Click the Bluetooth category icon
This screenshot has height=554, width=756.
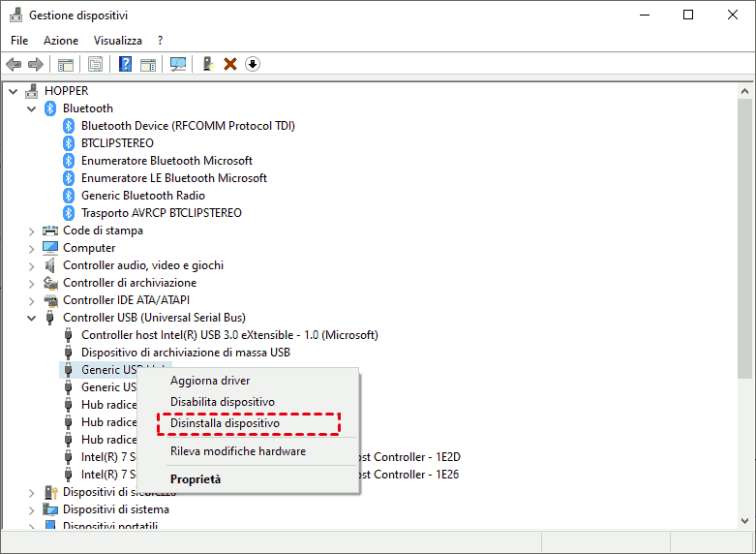click(x=50, y=108)
